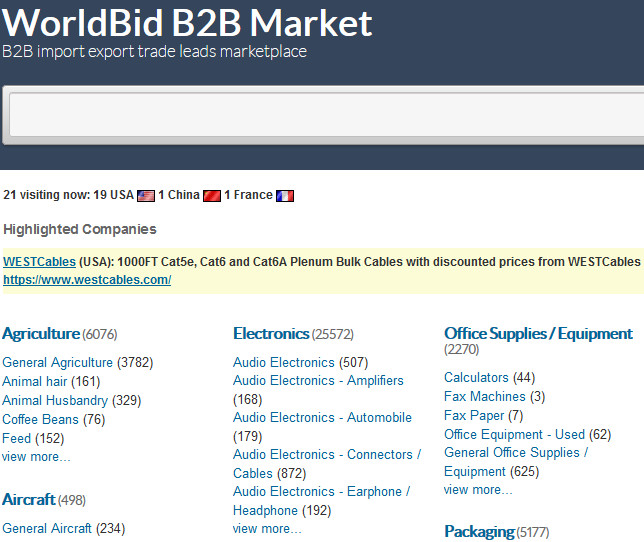Viewport: 644px width, 542px height.
Task: Expand view more under Agriculture
Action: [36, 457]
